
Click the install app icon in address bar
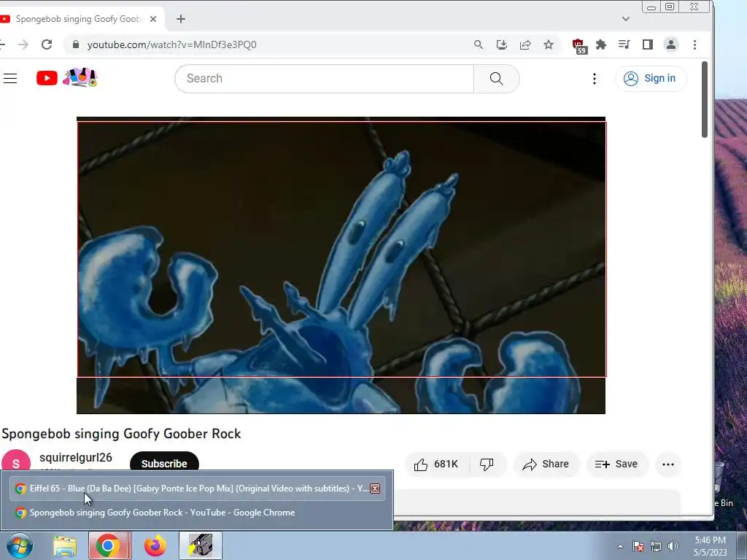coord(502,44)
